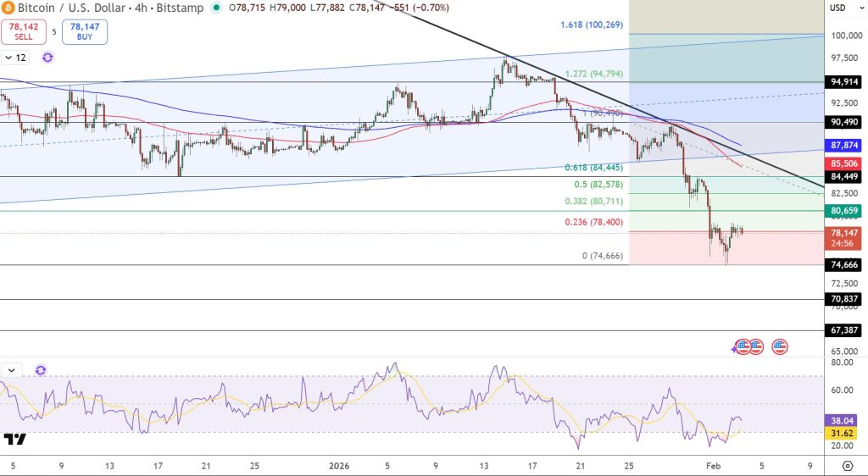
Task: Click the rightmost US flag economic event marker
Action: click(x=779, y=346)
